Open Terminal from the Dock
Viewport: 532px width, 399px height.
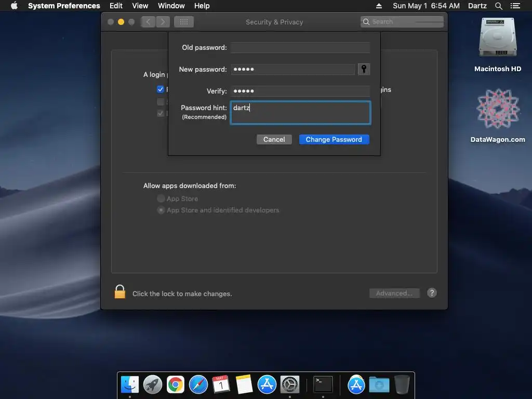323,385
